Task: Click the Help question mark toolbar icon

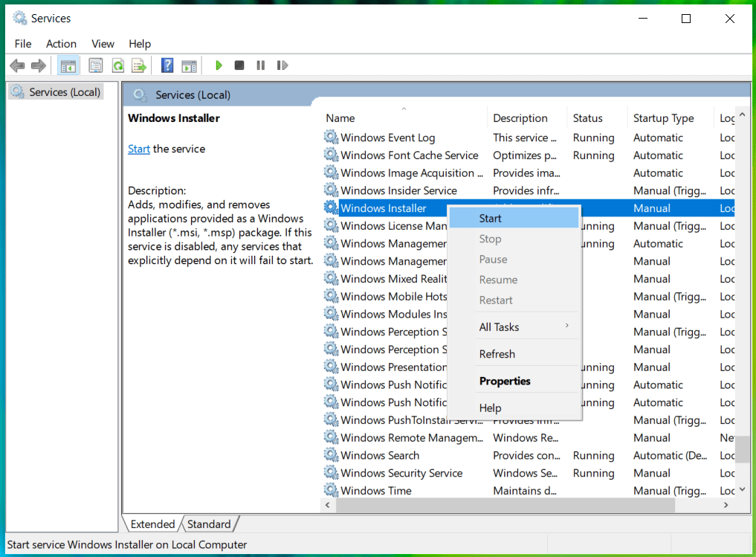Action: 167,65
